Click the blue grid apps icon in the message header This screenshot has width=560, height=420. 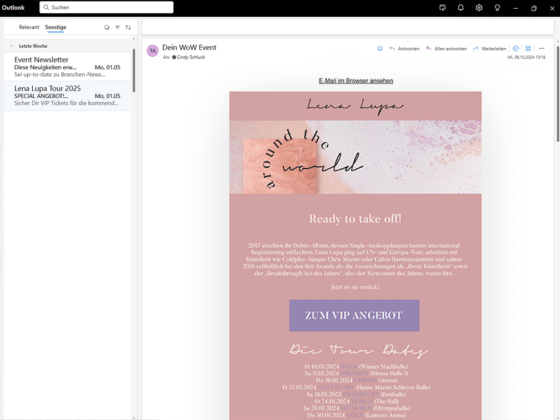[528, 49]
